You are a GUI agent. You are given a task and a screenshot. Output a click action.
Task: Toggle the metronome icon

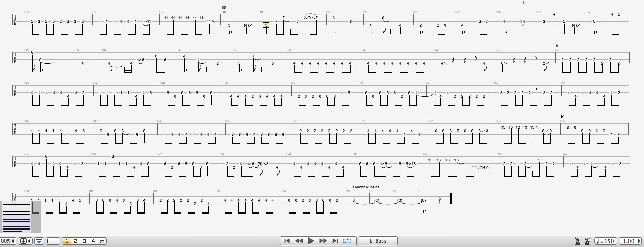pos(577,241)
